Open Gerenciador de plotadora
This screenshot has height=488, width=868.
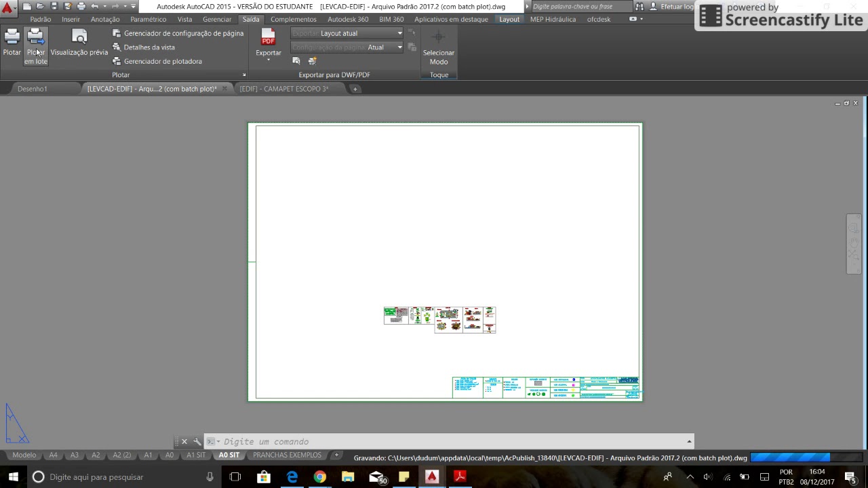point(157,61)
